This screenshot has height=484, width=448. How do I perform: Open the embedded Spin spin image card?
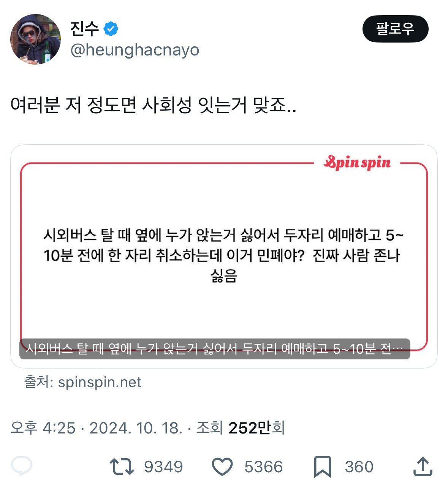tap(224, 256)
